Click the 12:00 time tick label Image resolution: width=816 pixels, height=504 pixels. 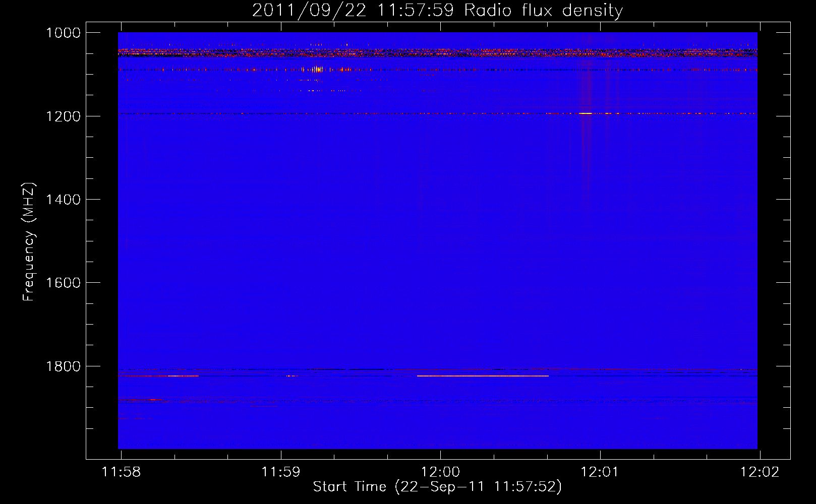(441, 472)
